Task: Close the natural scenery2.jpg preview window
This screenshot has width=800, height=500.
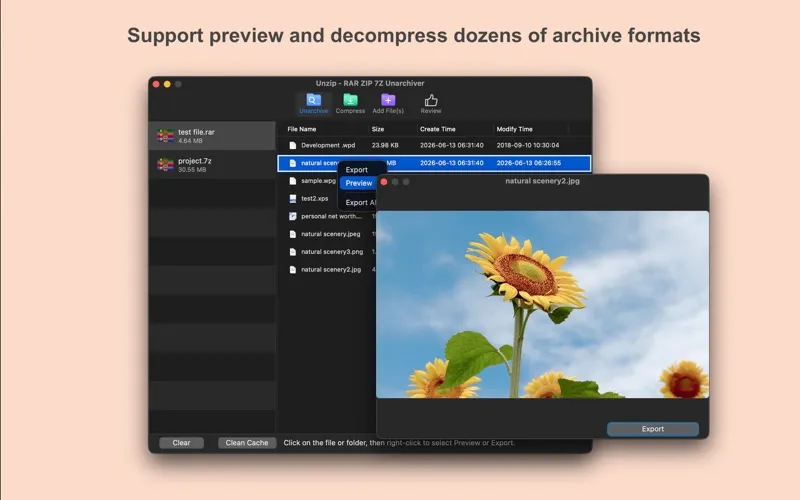Action: click(x=384, y=182)
